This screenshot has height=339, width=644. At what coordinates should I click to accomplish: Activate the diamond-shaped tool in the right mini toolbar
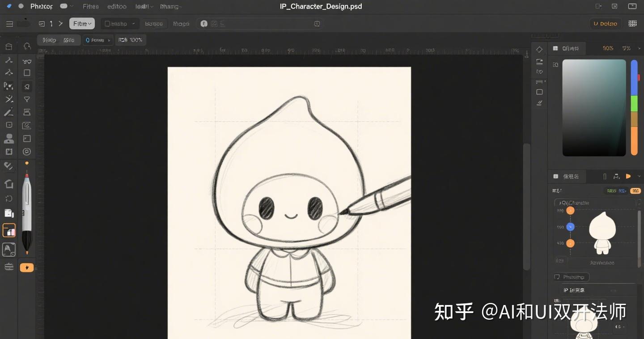pyautogui.click(x=539, y=49)
